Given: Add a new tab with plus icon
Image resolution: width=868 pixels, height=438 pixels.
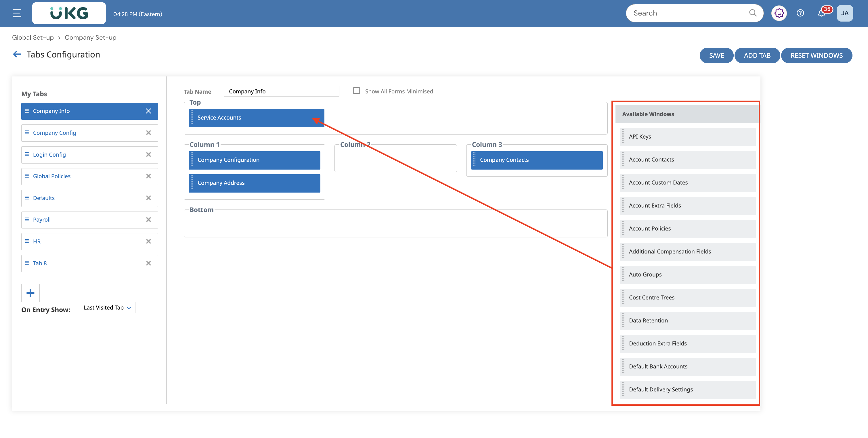Looking at the screenshot, I should click(30, 293).
